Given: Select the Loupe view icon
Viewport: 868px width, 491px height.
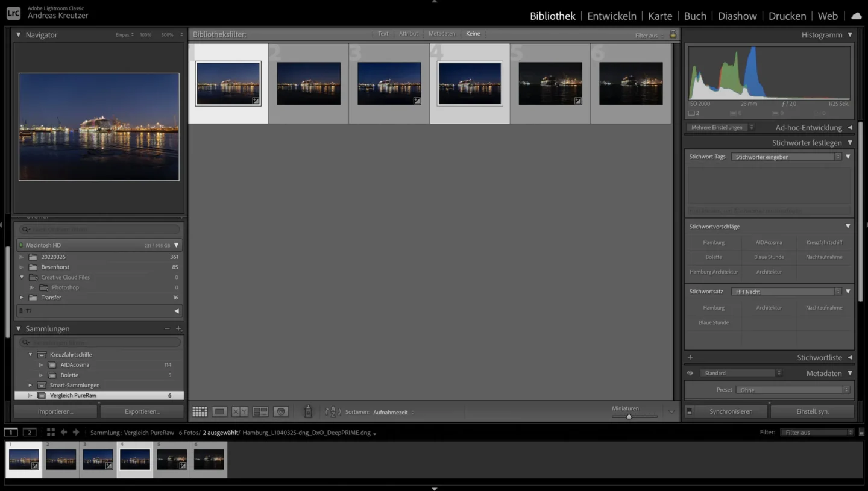Looking at the screenshot, I should 220,411.
